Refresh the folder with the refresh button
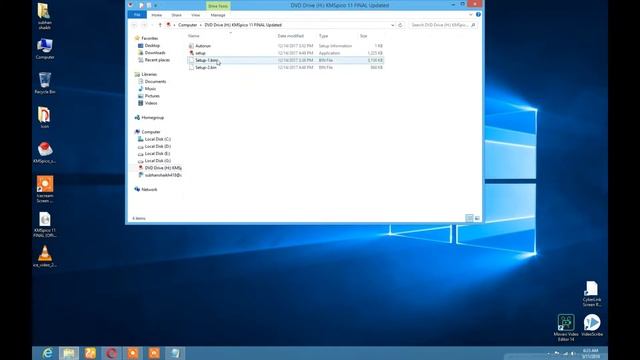Screen dimensions: 640x360 [x=400, y=25]
